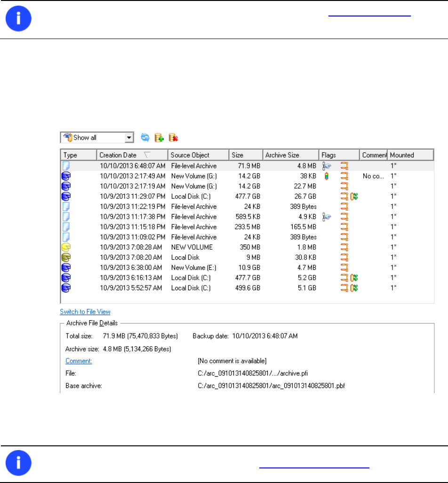
Task: Select the 10/9/2013 6:16:13 AM creation date
Action: pos(131,277)
